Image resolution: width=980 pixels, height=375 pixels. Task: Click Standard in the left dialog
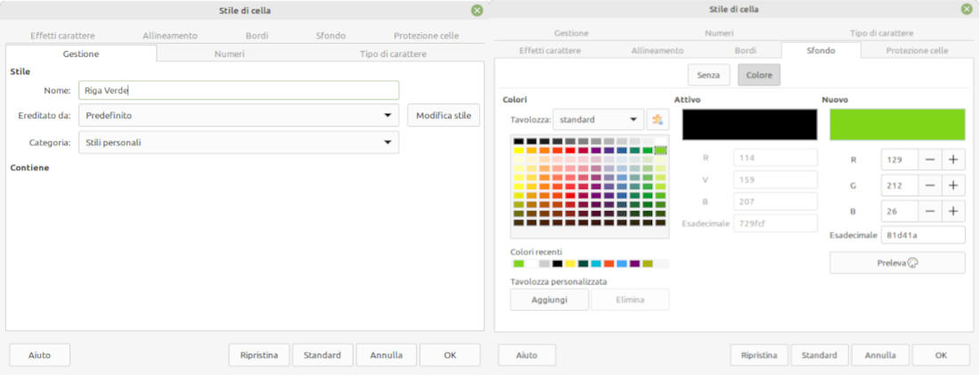[323, 355]
